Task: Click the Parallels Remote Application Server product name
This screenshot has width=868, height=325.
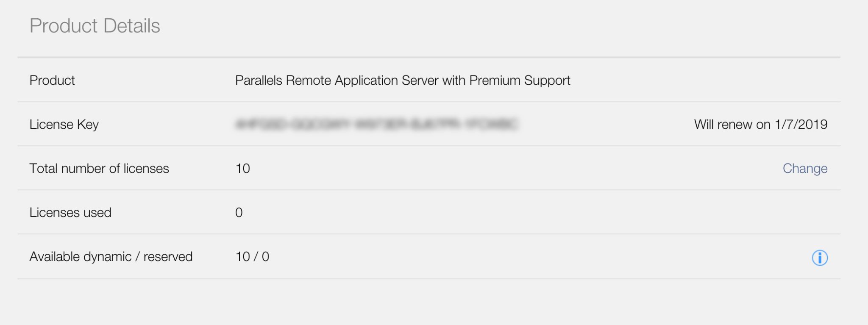Action: 402,81
